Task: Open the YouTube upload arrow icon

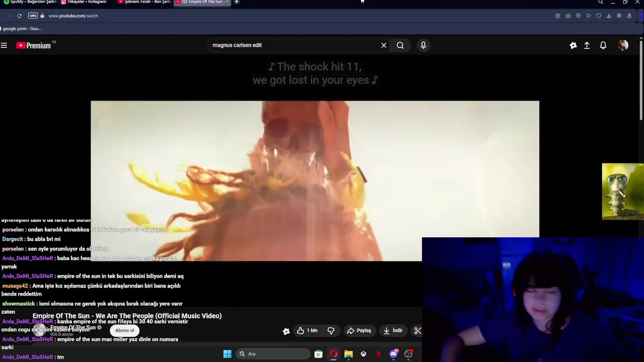Action: [587, 45]
